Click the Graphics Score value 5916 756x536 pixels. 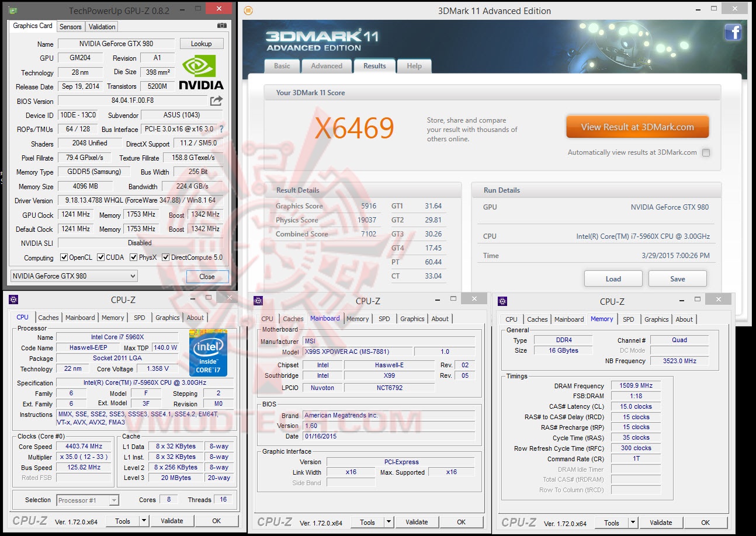(369, 206)
